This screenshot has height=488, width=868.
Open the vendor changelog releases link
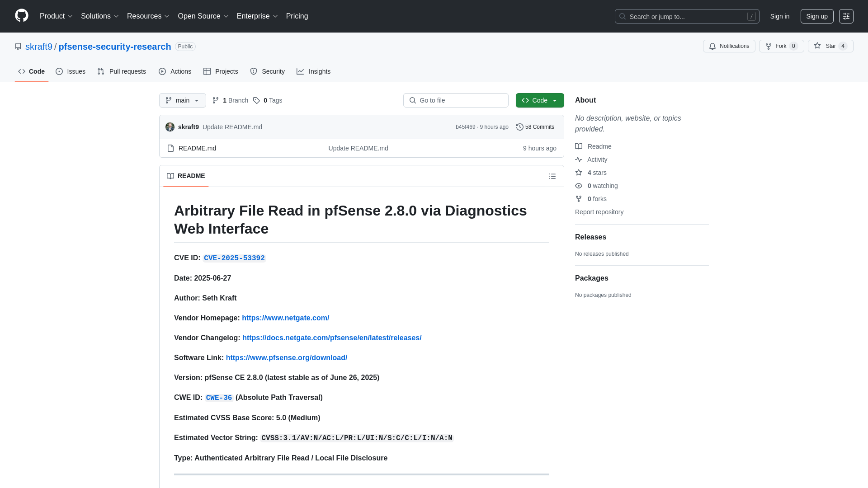pyautogui.click(x=332, y=338)
